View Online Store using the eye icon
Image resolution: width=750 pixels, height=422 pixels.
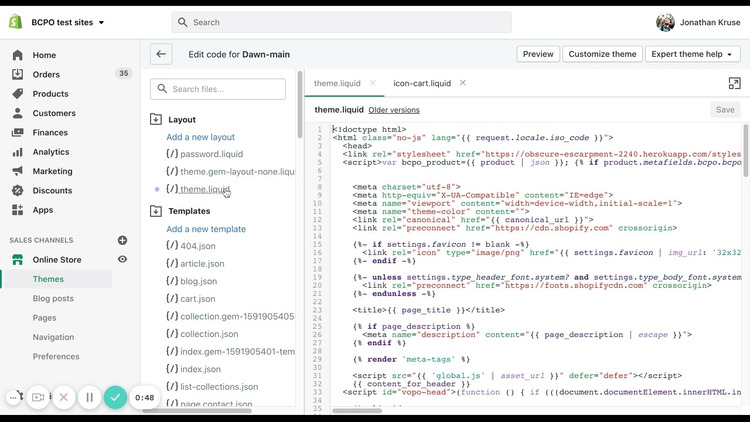[122, 260]
